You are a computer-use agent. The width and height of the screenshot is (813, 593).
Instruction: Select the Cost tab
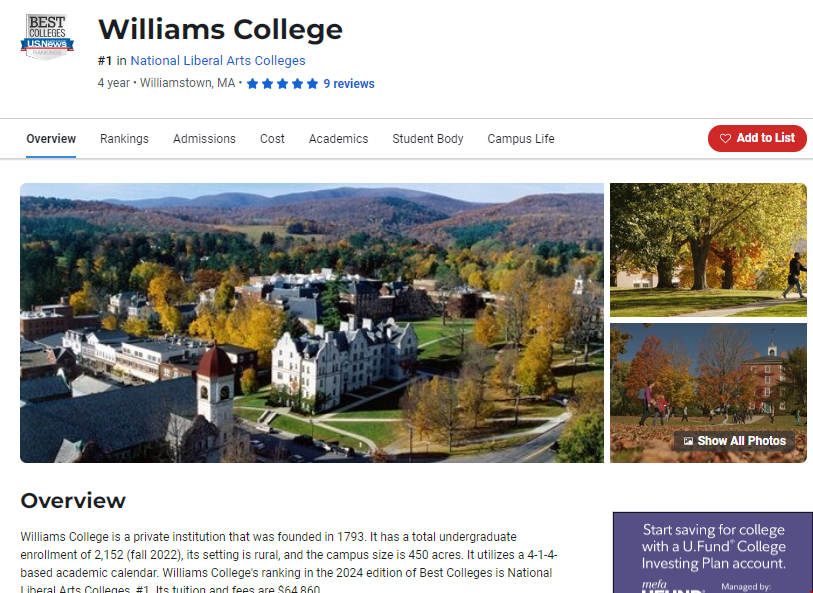[x=272, y=139]
